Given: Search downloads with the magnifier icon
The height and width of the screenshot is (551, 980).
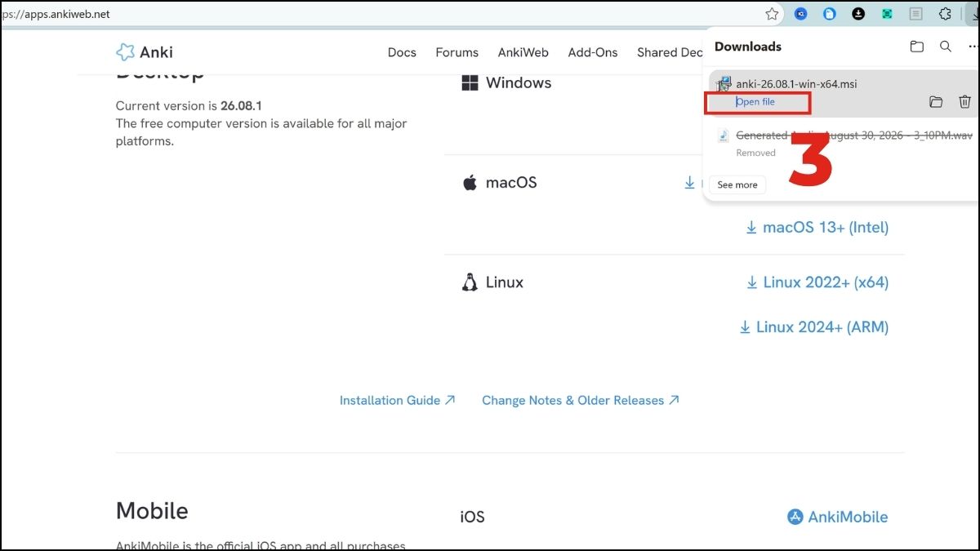Looking at the screenshot, I should point(946,47).
